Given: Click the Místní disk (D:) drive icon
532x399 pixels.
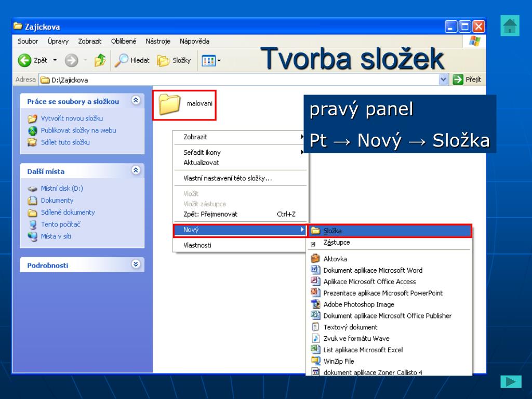Looking at the screenshot, I should coord(32,189).
